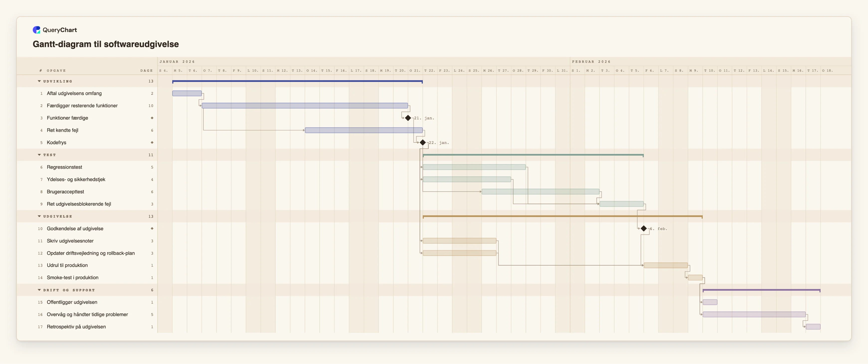
Task: Select the Udrul til produktion bar
Action: pyautogui.click(x=666, y=265)
